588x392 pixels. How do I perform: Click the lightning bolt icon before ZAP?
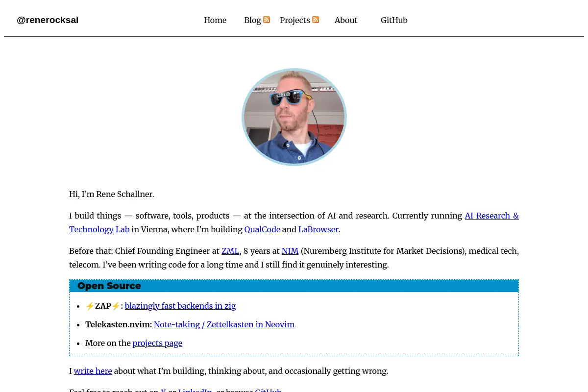(x=90, y=306)
